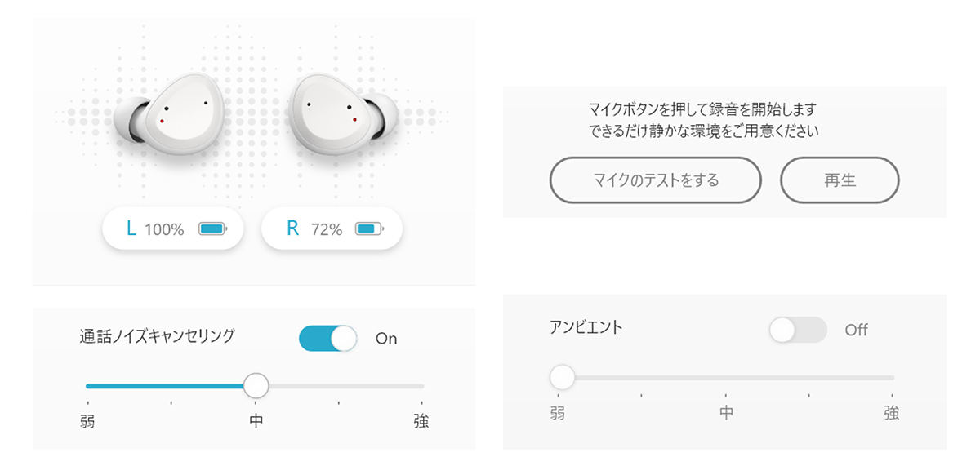Click the right earbud battery icon
The width and height of the screenshot is (980, 475).
click(370, 229)
